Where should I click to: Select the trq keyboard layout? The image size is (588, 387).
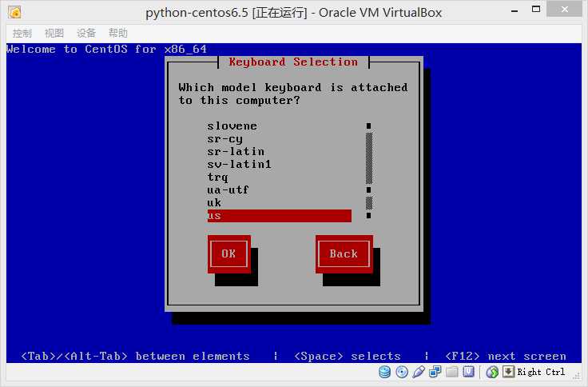click(280, 178)
